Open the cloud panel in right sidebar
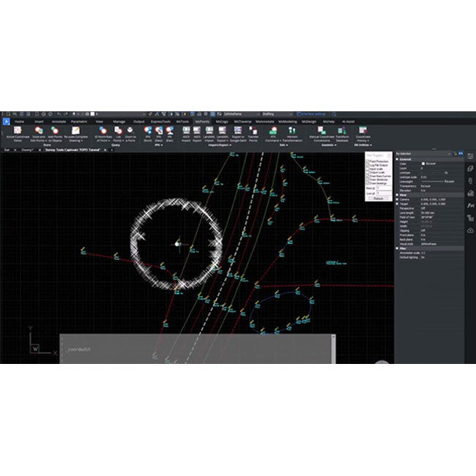Screen dimensions: 476x476 click(x=470, y=230)
